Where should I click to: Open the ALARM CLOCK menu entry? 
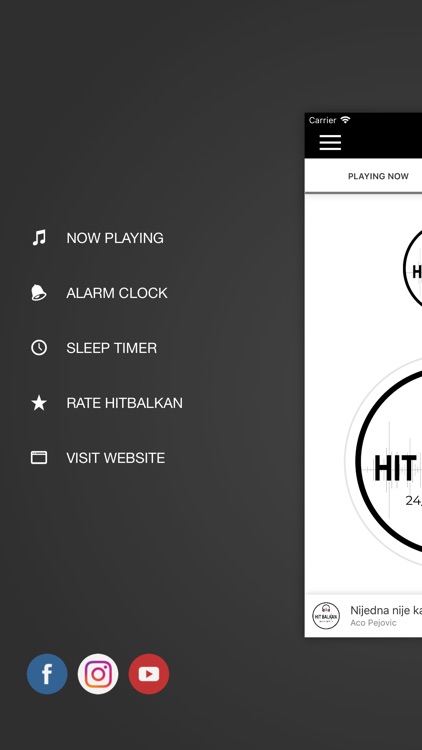coord(117,293)
